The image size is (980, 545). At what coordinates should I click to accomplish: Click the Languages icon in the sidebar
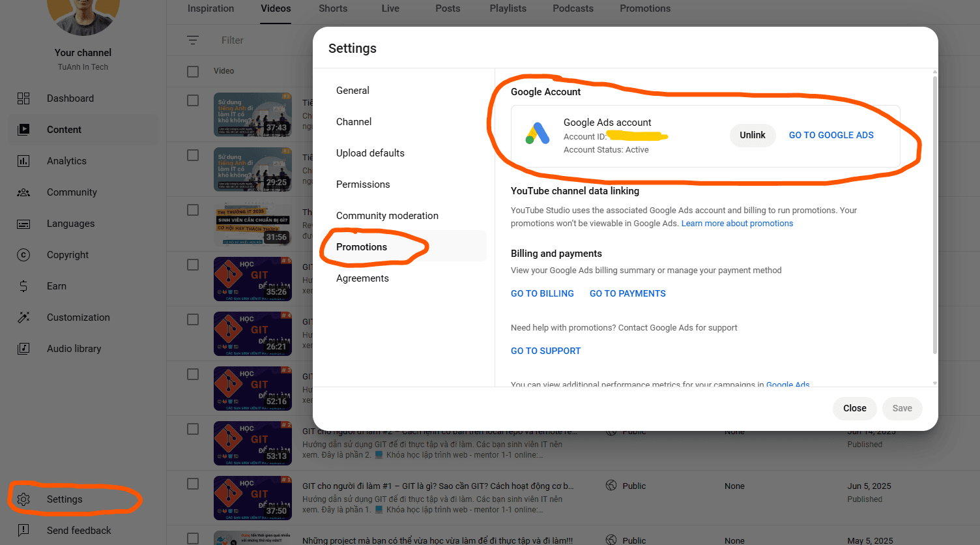click(23, 223)
